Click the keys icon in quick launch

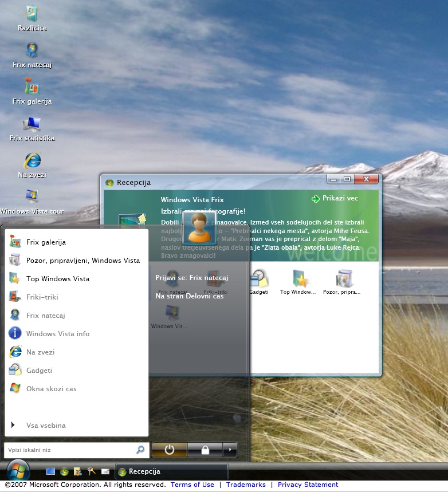click(x=91, y=471)
